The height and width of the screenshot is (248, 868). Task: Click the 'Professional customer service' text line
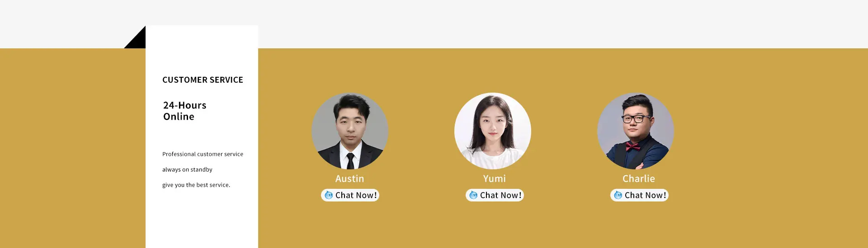point(203,154)
